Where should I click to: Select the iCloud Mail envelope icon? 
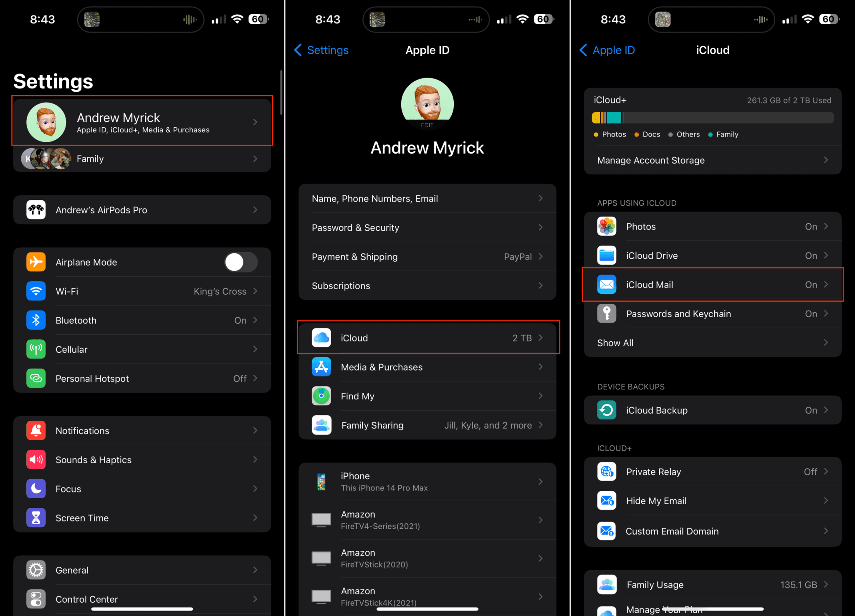[606, 284]
